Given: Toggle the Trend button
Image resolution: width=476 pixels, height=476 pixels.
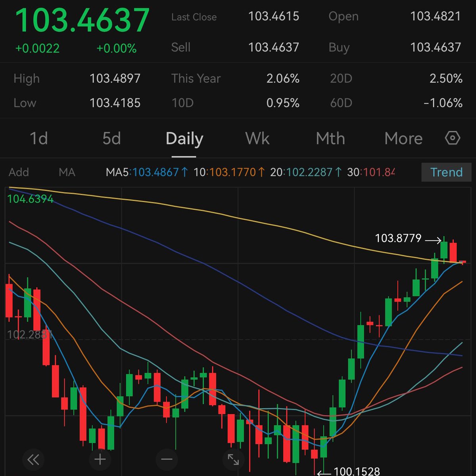Looking at the screenshot, I should [x=446, y=172].
